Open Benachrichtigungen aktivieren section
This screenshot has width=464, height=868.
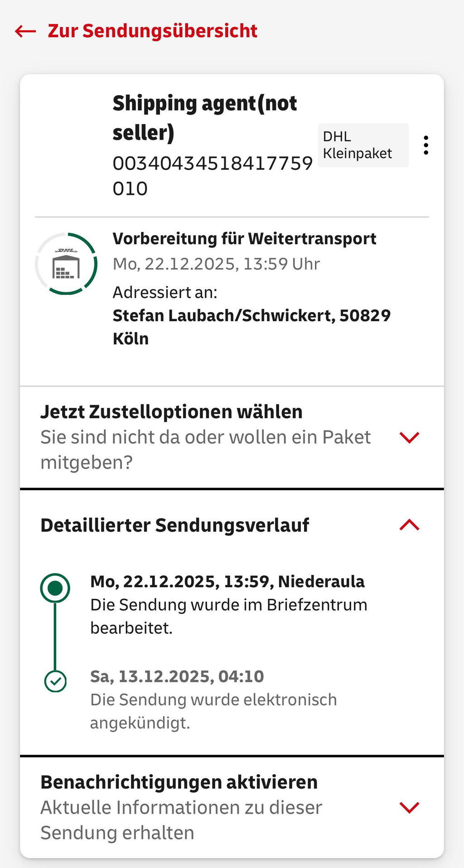[232, 807]
